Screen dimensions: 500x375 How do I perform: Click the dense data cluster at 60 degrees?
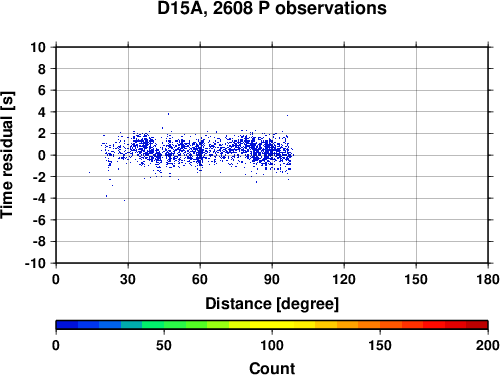click(x=200, y=153)
